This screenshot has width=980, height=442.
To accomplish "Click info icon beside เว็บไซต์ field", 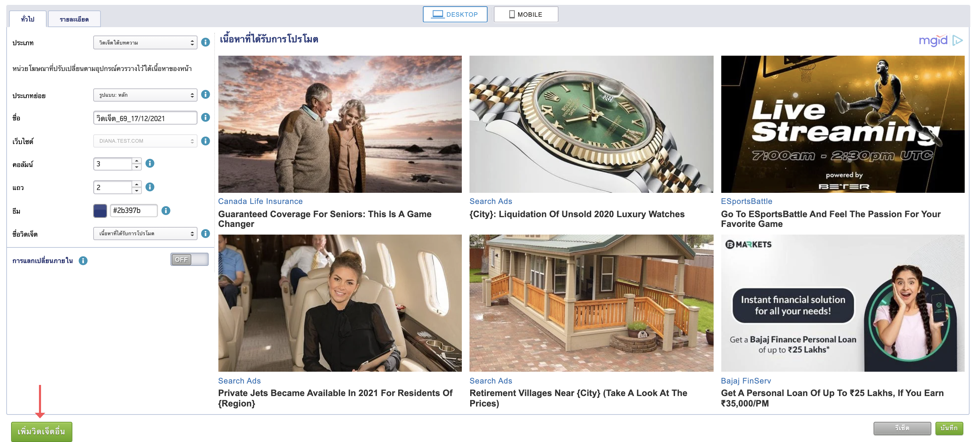I will point(206,141).
